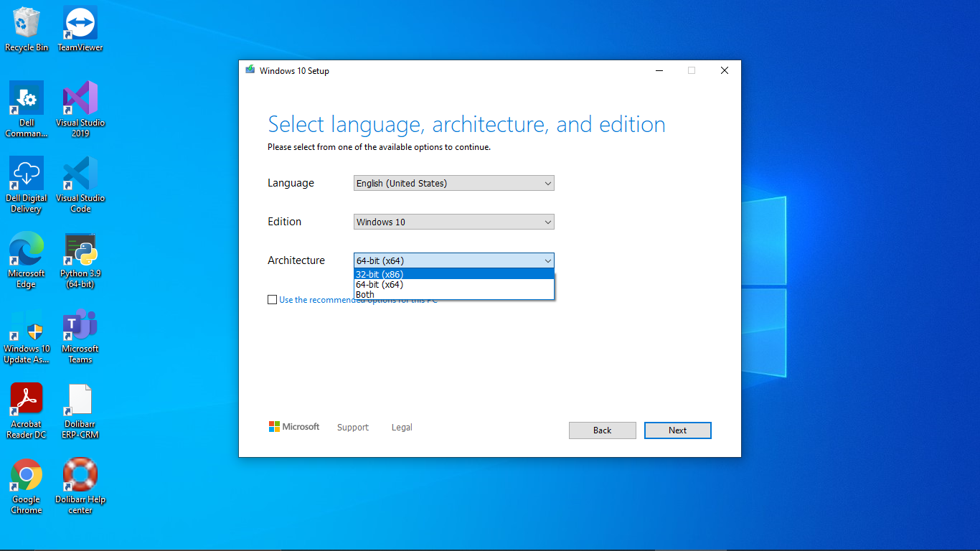
Task: Enable the recommended options checkbox
Action: pyautogui.click(x=273, y=299)
